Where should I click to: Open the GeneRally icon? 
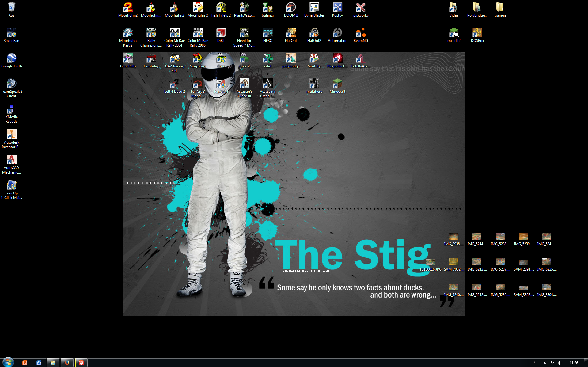(128, 61)
